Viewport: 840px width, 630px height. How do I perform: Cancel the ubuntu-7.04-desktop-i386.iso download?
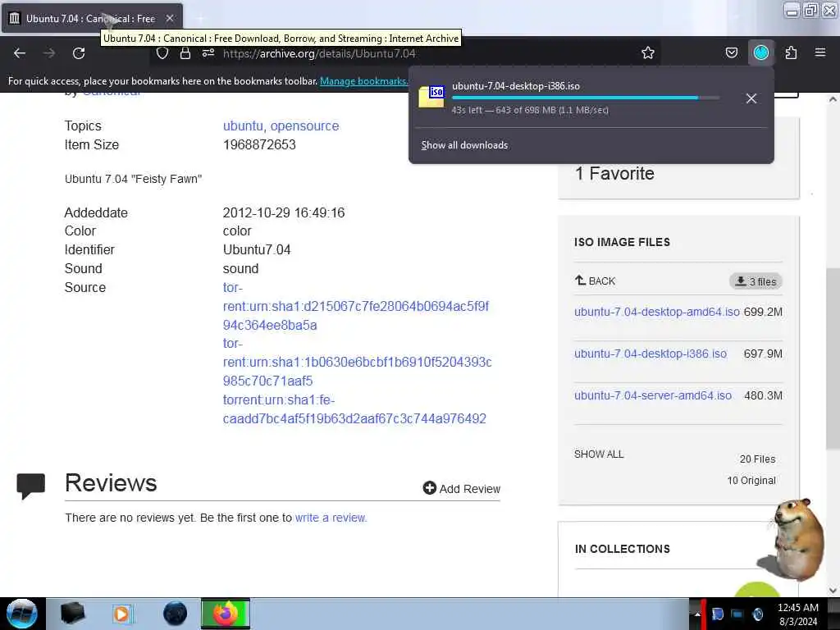coord(751,98)
